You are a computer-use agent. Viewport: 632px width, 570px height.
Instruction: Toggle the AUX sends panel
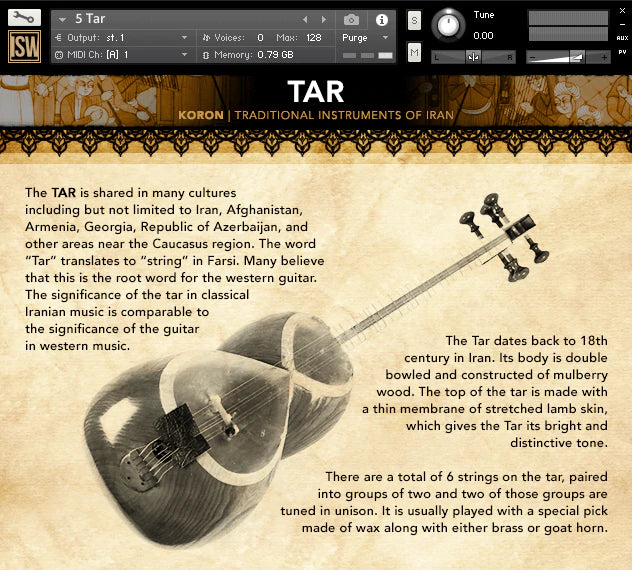(x=622, y=38)
